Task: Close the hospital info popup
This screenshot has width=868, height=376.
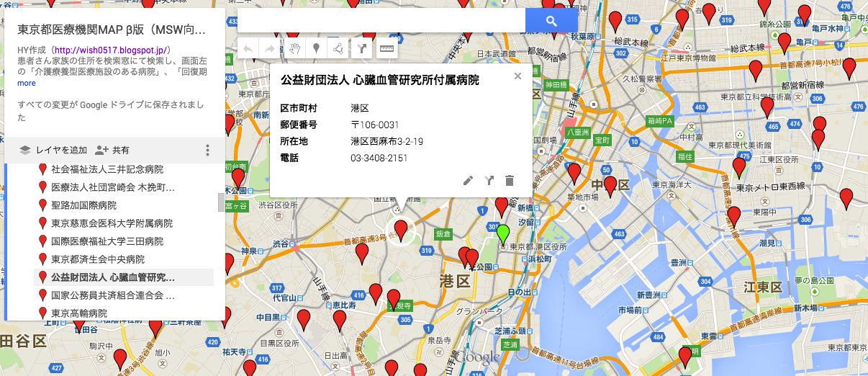Action: [x=517, y=76]
